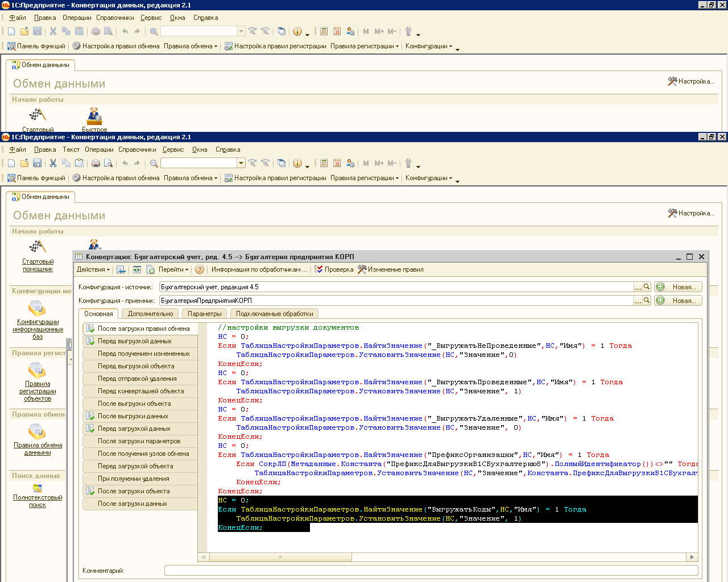Select После загрузки объекта handler tab
This screenshot has height=582, width=728.
click(140, 491)
